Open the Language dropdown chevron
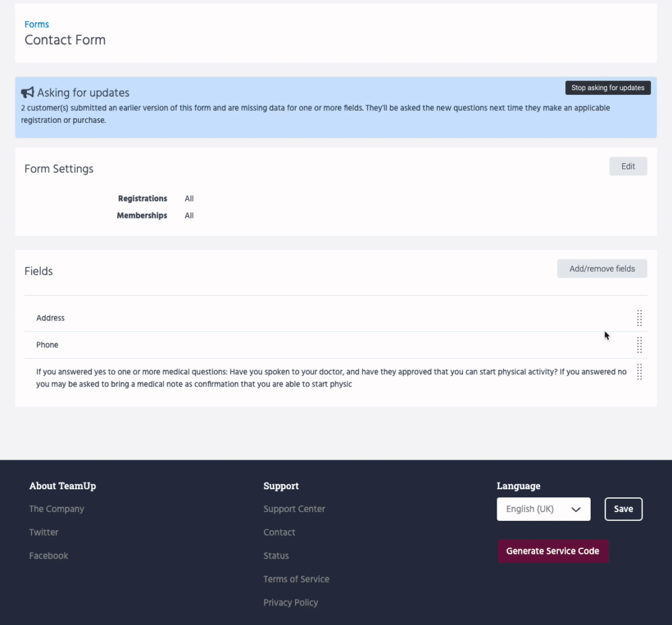The image size is (672, 625). point(576,509)
